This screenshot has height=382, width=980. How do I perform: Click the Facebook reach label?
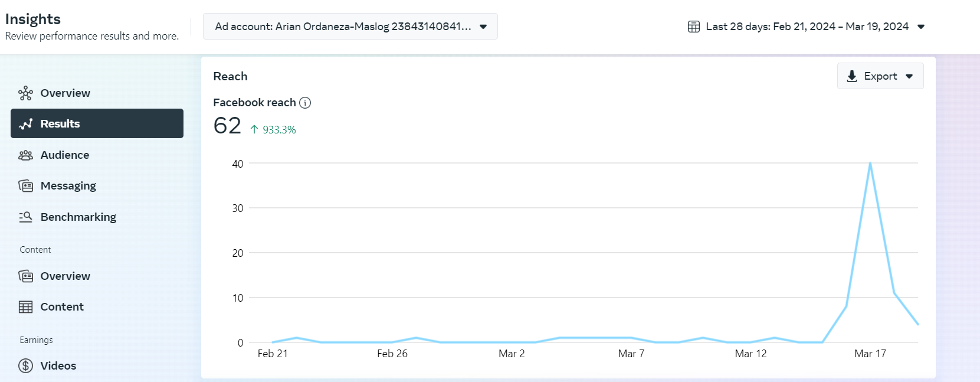254,103
